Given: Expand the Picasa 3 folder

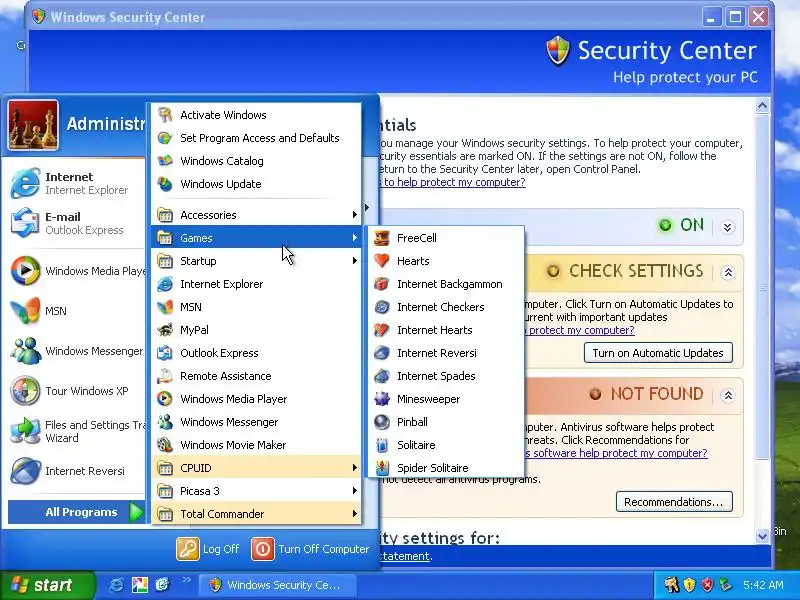Looking at the screenshot, I should (x=256, y=490).
